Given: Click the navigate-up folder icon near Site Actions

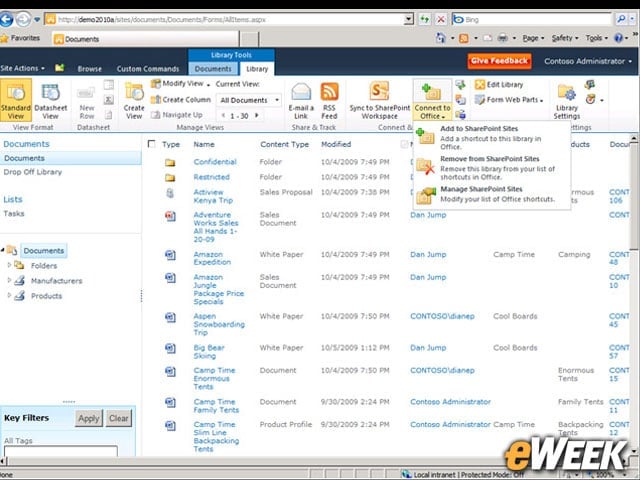Looking at the screenshot, I should 60,68.
